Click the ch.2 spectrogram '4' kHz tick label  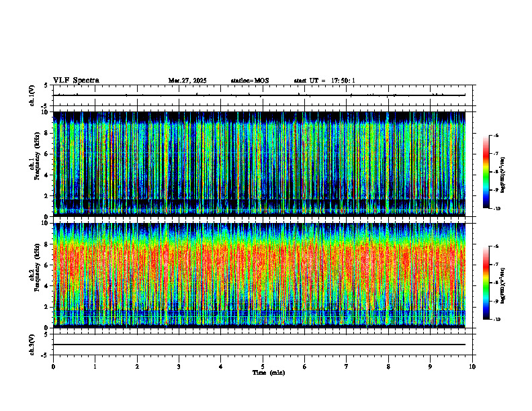point(47,286)
